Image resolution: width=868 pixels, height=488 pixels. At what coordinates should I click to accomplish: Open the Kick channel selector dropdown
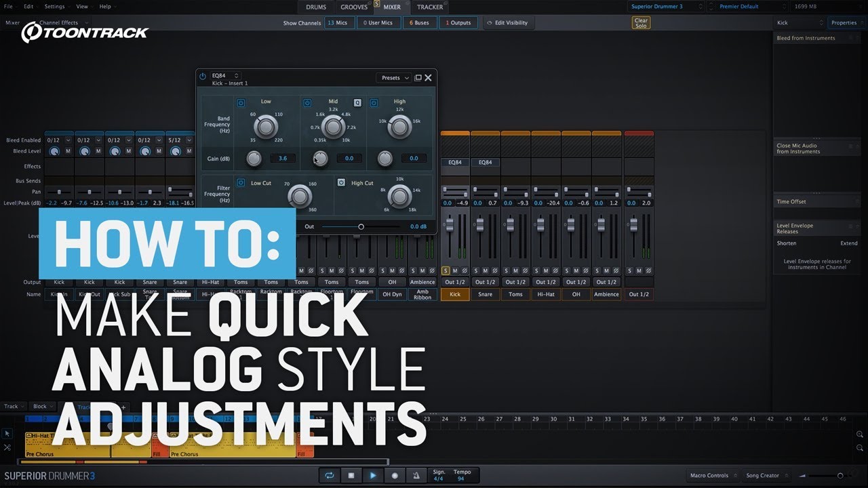[x=800, y=22]
